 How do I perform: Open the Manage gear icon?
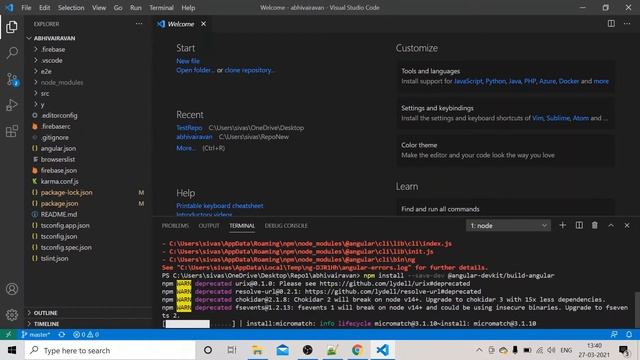tap(12, 315)
